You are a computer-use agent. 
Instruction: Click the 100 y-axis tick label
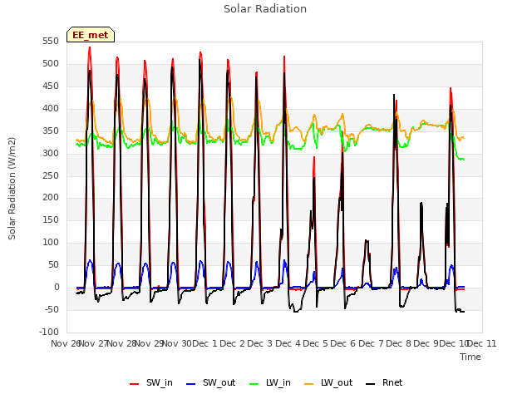[51, 242]
